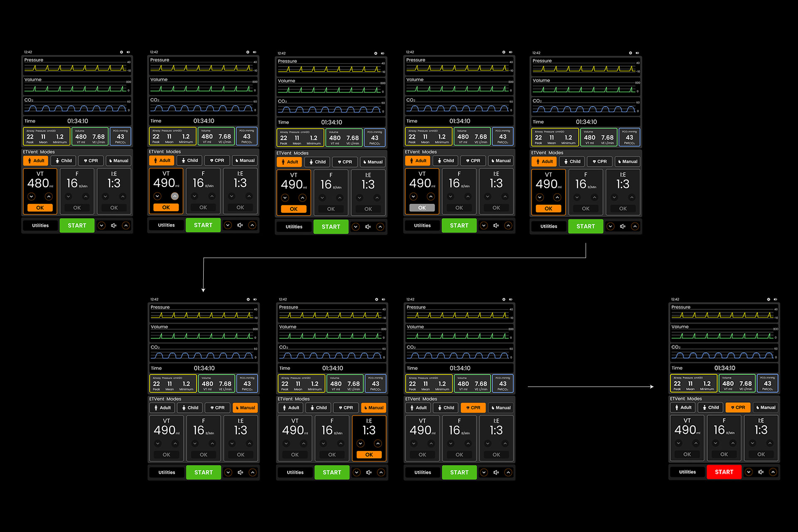The image size is (798, 532).
Task: Click up chevron right of red START
Action: (x=773, y=472)
